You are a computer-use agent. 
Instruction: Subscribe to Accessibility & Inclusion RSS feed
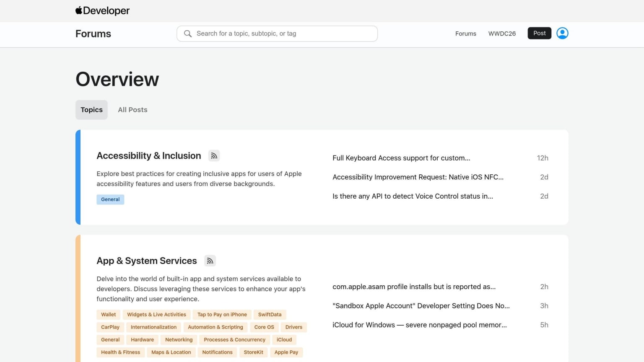(x=214, y=156)
